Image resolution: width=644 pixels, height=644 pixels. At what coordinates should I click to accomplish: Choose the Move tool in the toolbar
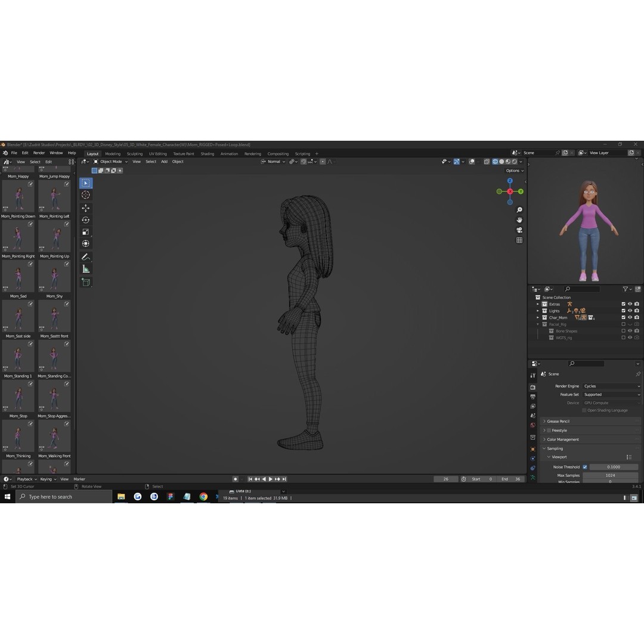[x=86, y=208]
